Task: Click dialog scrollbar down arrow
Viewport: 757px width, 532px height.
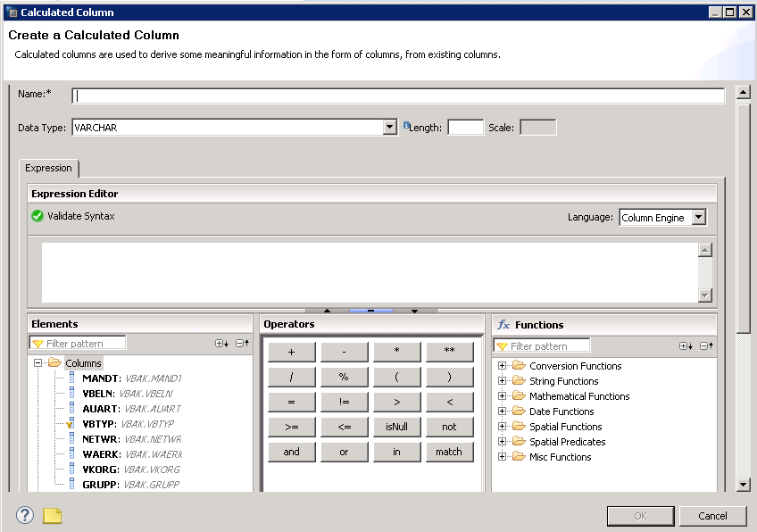Action: pyautogui.click(x=743, y=484)
